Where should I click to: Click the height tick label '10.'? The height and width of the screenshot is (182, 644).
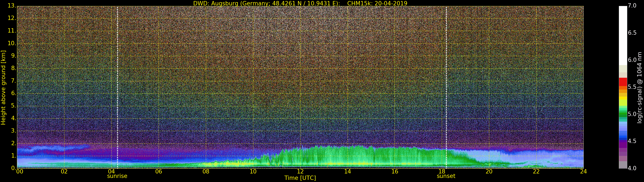(x=12, y=43)
